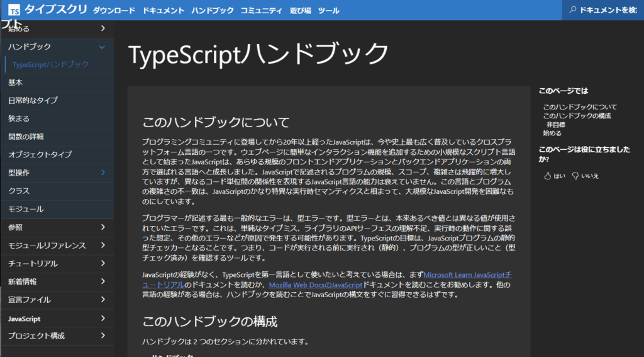Viewport: 644px width, 357px height.
Task: Click the search magnifier icon
Action: pyautogui.click(x=572, y=10)
